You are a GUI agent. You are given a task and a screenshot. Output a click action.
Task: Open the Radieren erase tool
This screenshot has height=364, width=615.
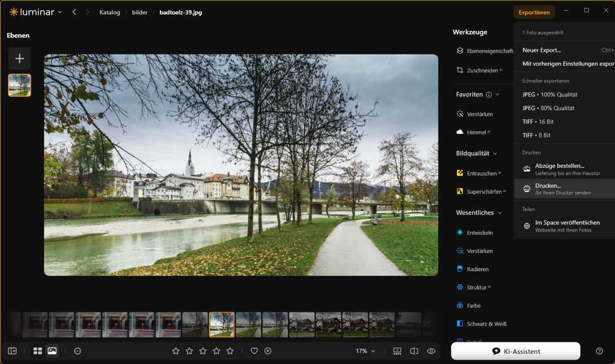click(x=473, y=269)
